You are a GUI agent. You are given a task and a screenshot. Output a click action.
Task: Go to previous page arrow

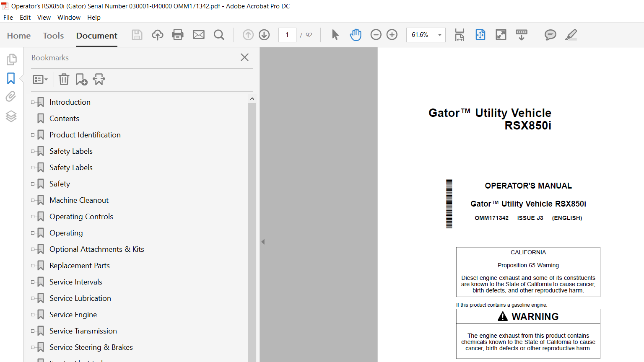(248, 35)
